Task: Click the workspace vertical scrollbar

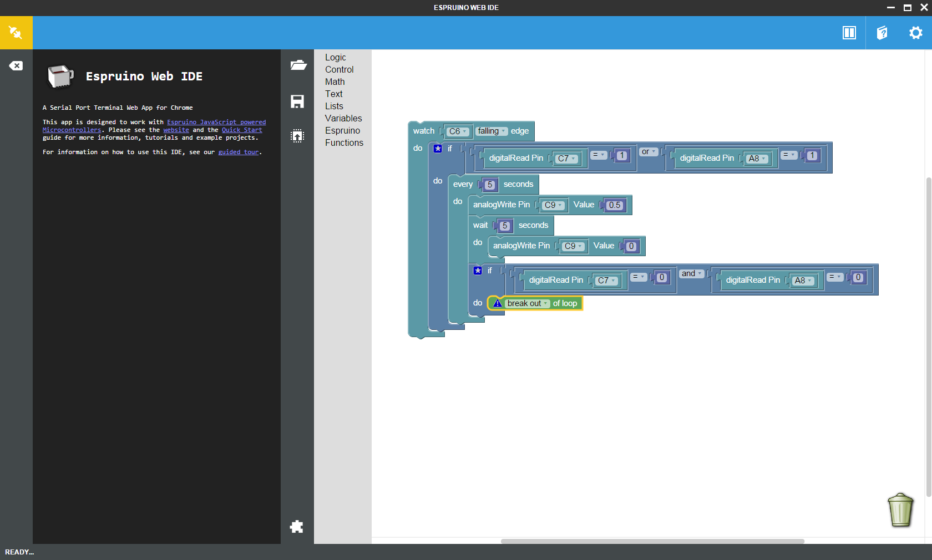Action: [x=929, y=337]
